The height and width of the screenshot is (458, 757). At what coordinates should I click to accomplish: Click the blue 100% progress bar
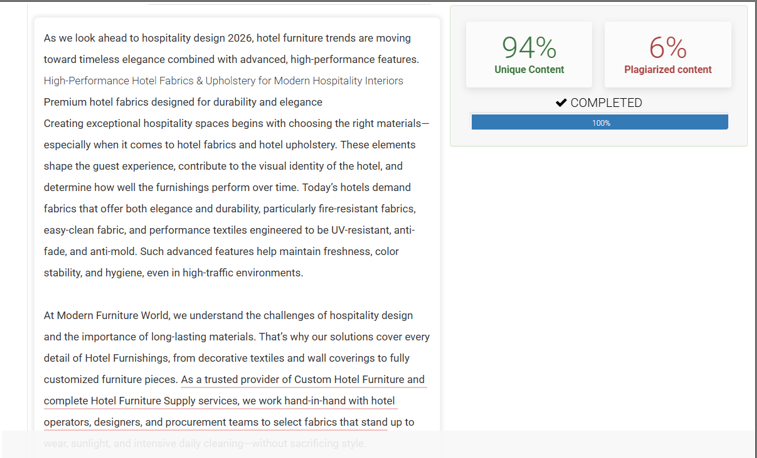pos(600,123)
